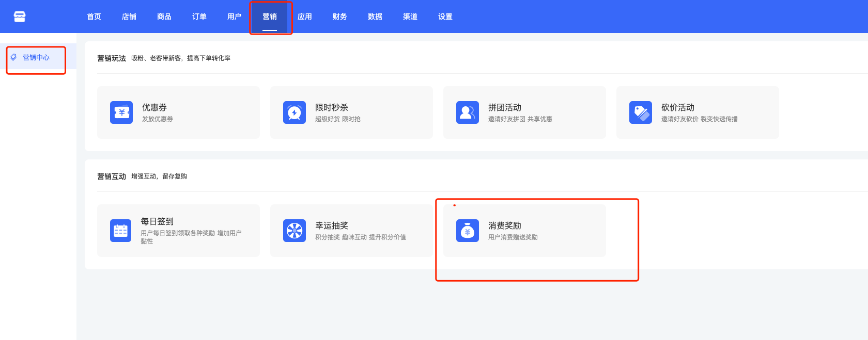868x340 pixels.
Task: Open the 首页 home tab
Action: pyautogui.click(x=94, y=17)
